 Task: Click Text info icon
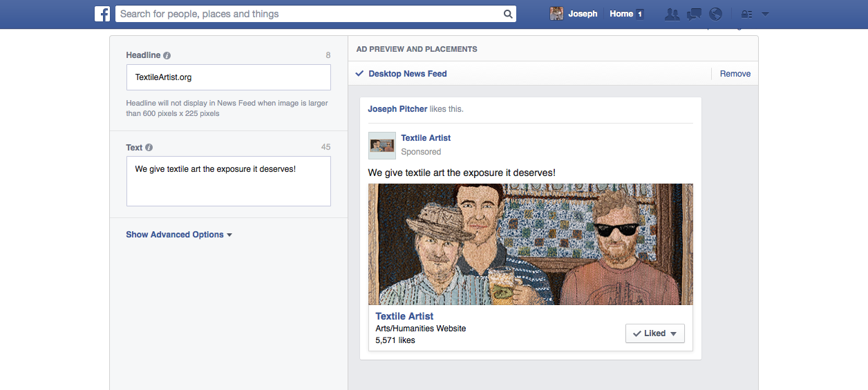coord(149,148)
